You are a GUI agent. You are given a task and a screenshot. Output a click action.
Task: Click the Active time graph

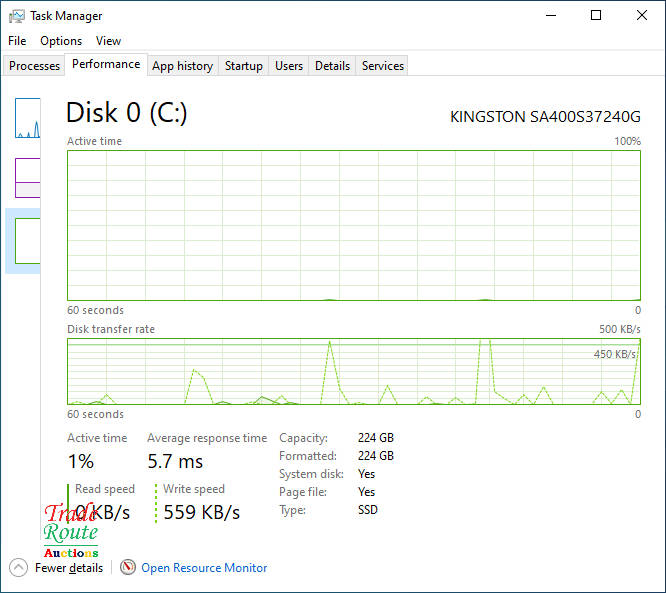click(353, 225)
